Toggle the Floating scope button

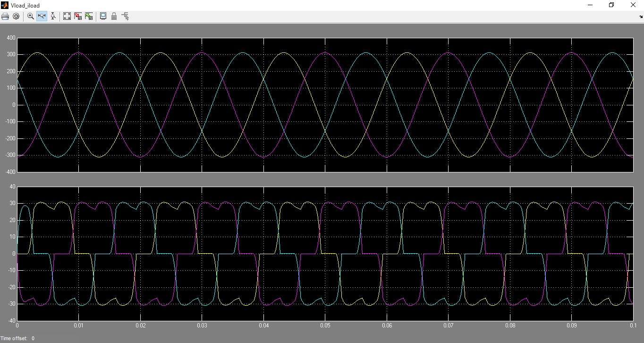point(103,16)
